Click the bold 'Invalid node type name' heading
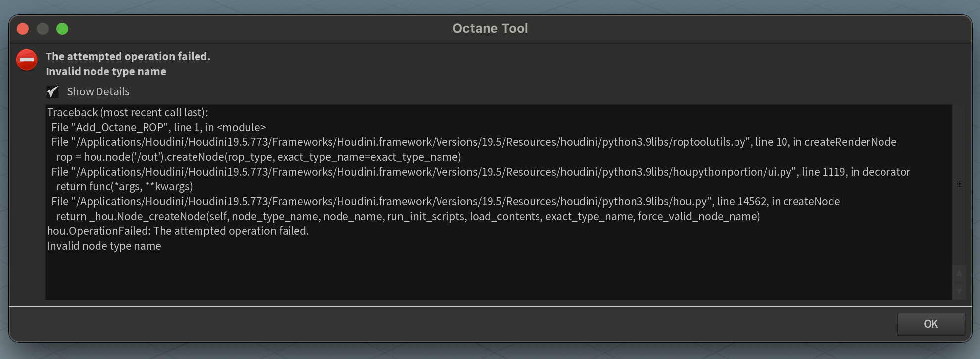Image resolution: width=980 pixels, height=359 pixels. [x=106, y=71]
